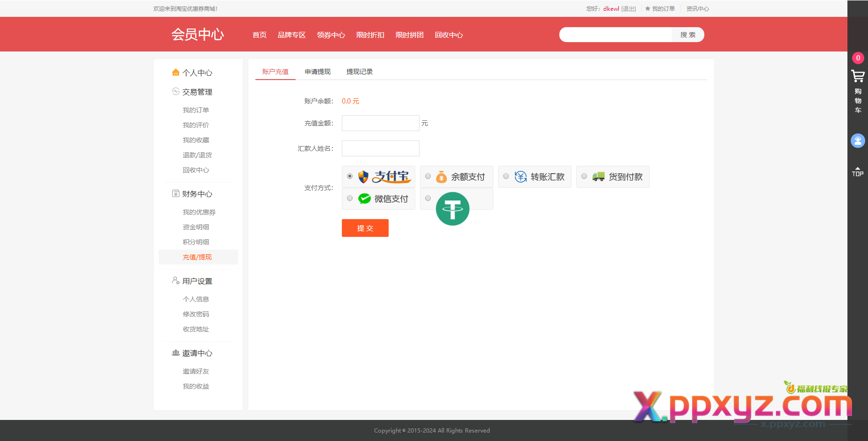The width and height of the screenshot is (868, 441).
Task: Open 回收中心 in the left sidebar
Action: tap(196, 170)
